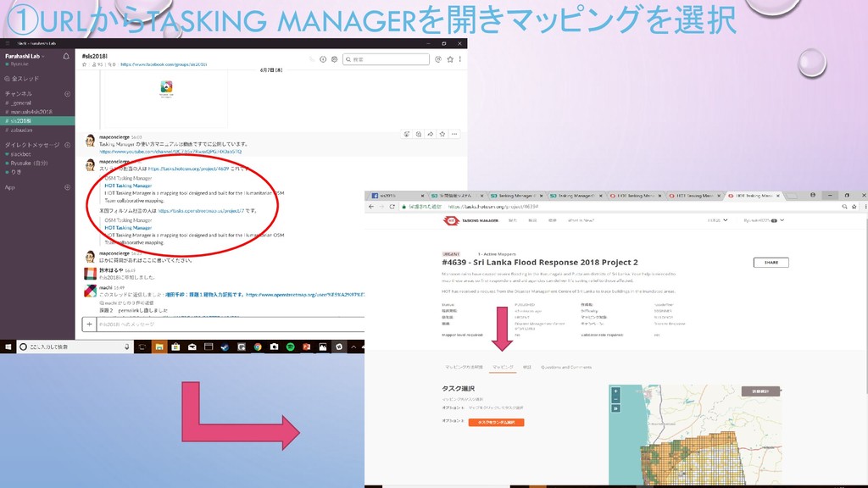
Task: Click the Cortana microphone in taskbar search
Action: [x=127, y=347]
